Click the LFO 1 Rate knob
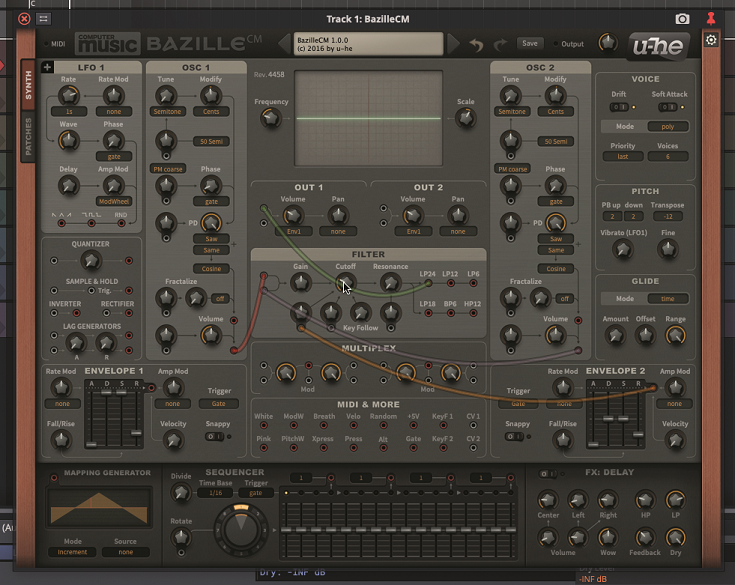The height and width of the screenshot is (585, 735). coord(68,96)
